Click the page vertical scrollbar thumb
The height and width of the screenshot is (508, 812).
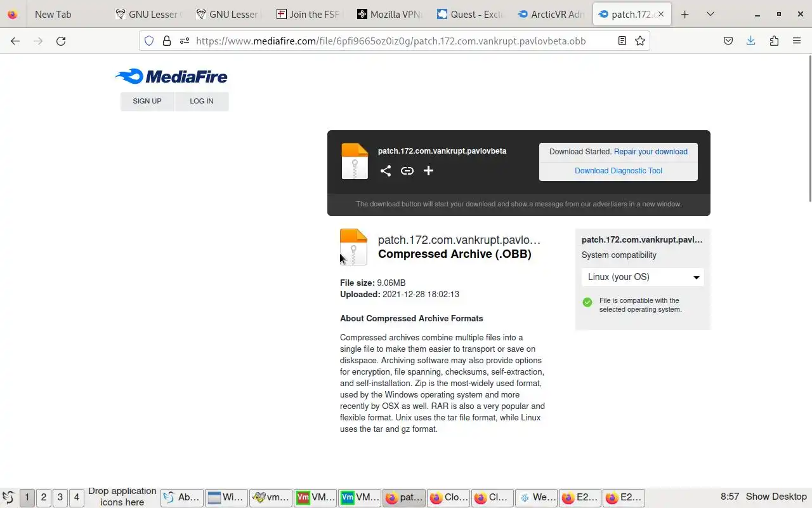click(809, 129)
